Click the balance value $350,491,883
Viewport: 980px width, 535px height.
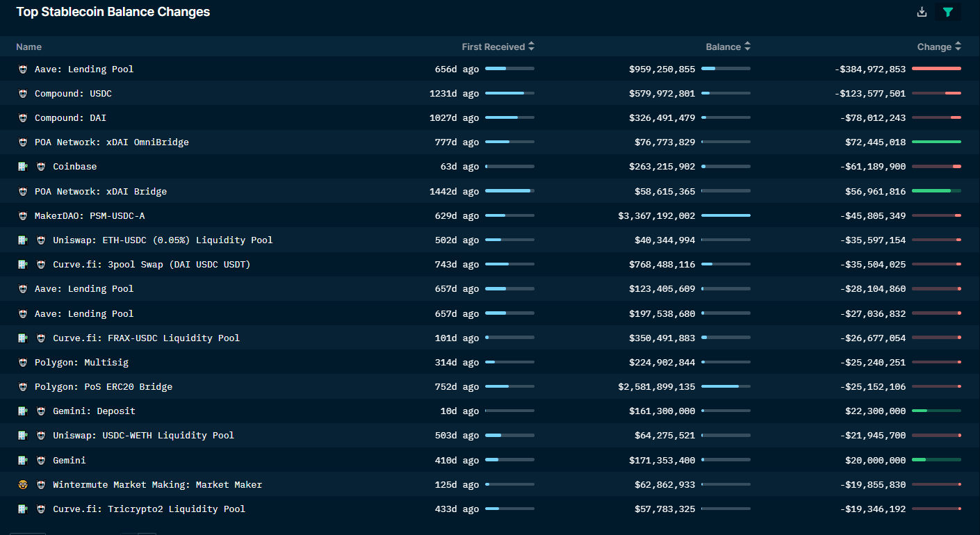point(662,338)
